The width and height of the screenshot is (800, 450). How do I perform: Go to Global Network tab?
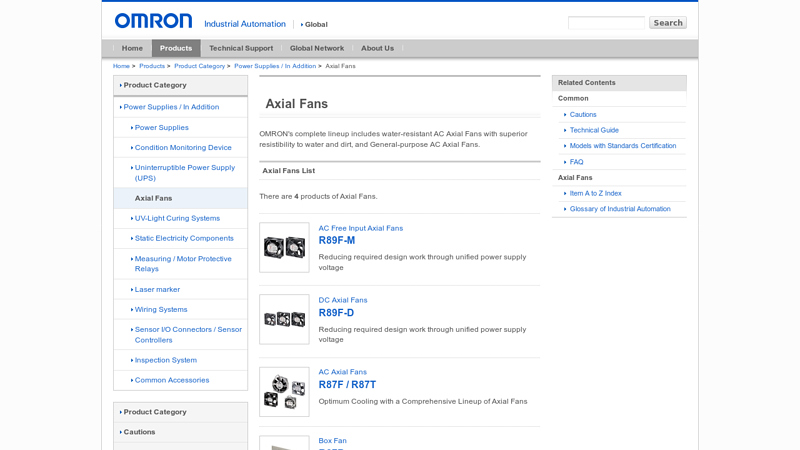(x=317, y=48)
